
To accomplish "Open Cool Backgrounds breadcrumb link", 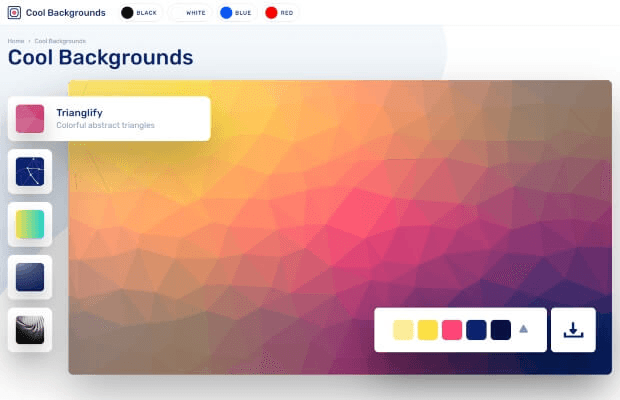I will coord(60,41).
